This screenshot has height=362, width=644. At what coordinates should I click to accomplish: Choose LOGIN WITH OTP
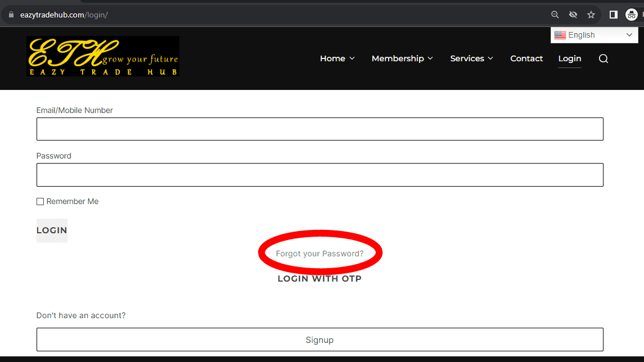(319, 279)
